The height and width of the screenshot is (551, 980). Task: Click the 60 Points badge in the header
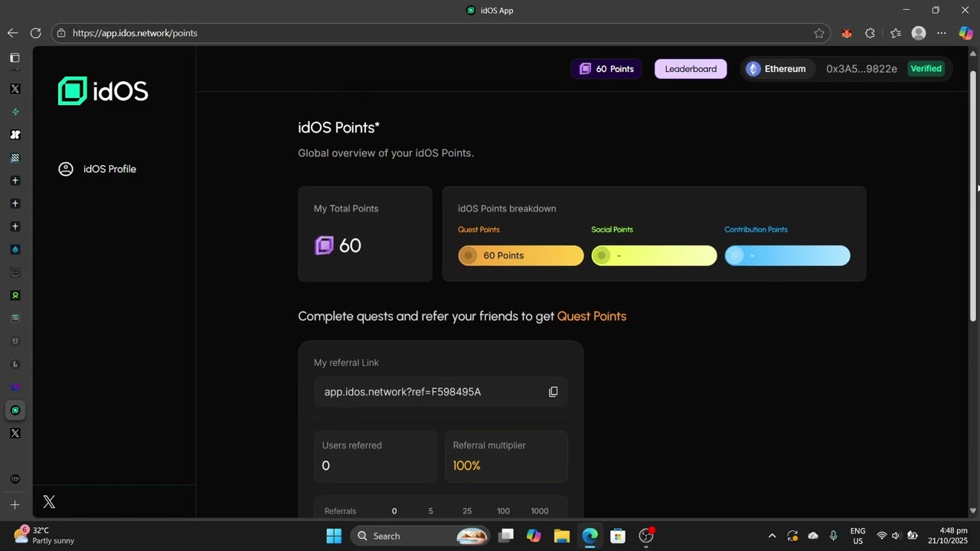(x=606, y=69)
